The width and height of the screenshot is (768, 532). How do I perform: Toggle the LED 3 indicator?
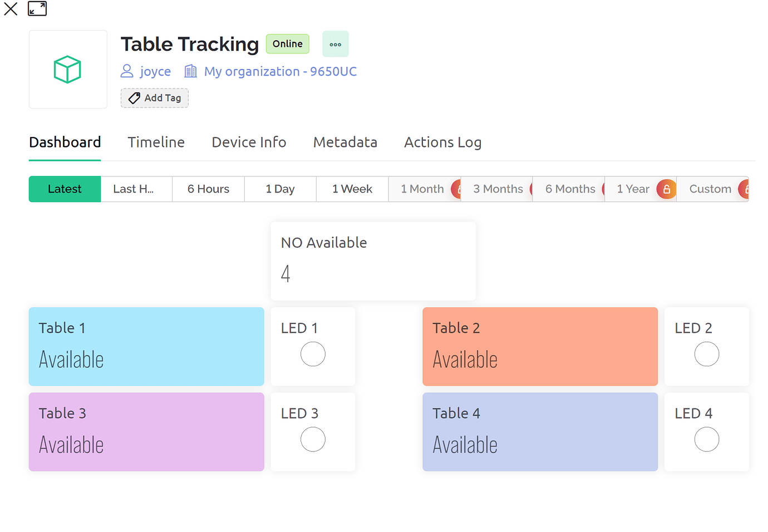pos(313,440)
